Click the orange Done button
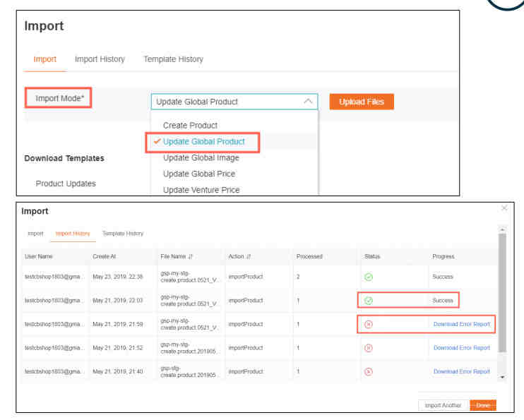Viewport: 524px width, 420px height. [x=483, y=405]
